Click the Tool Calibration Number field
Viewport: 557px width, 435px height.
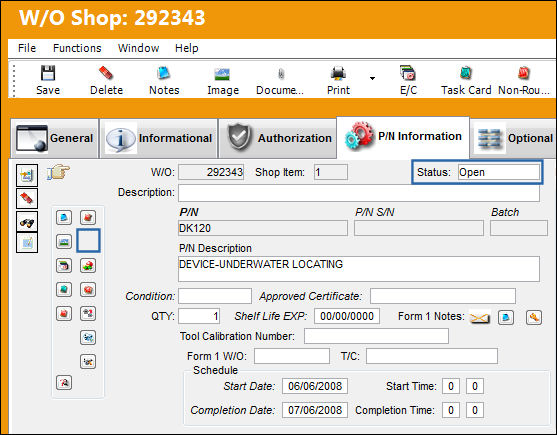point(376,336)
